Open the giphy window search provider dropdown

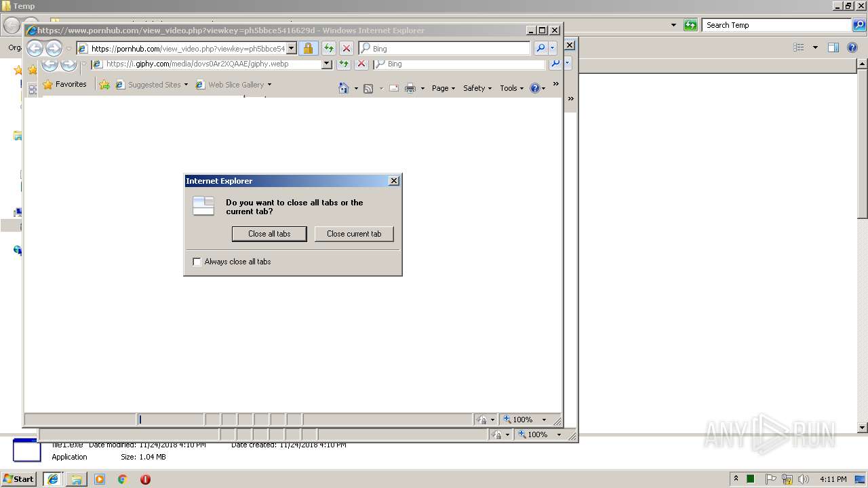tap(568, 64)
